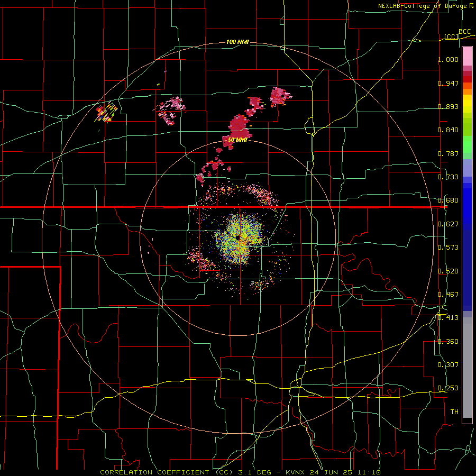Click the 0.253 scale value

tap(448, 388)
